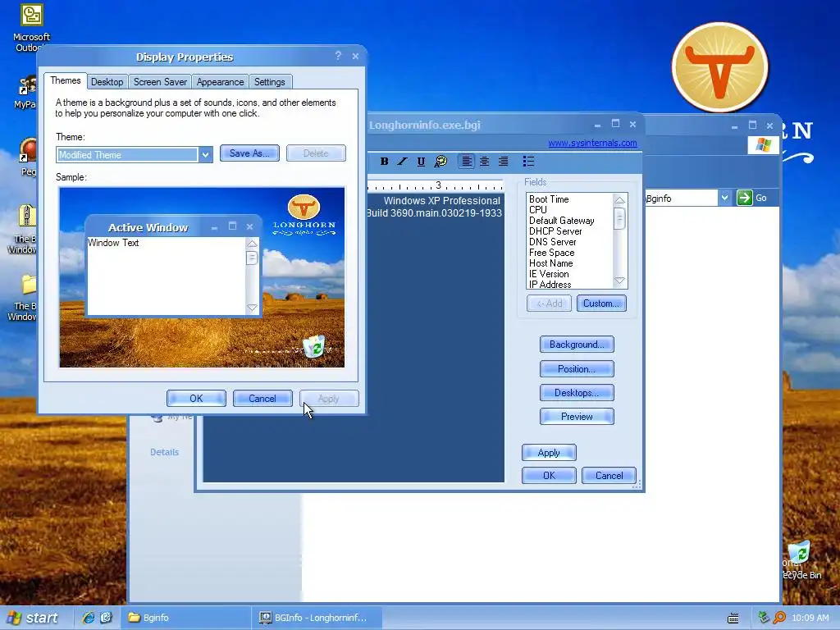Image resolution: width=840 pixels, height=630 pixels.
Task: Click the Bginfo taskbar button
Action: pos(185,618)
